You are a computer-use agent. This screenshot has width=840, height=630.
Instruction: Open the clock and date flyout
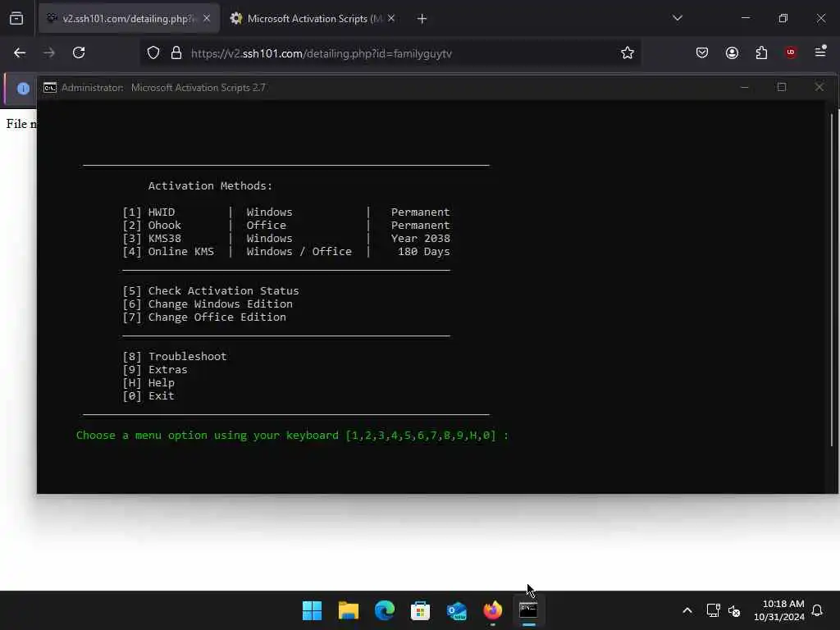pos(779,610)
